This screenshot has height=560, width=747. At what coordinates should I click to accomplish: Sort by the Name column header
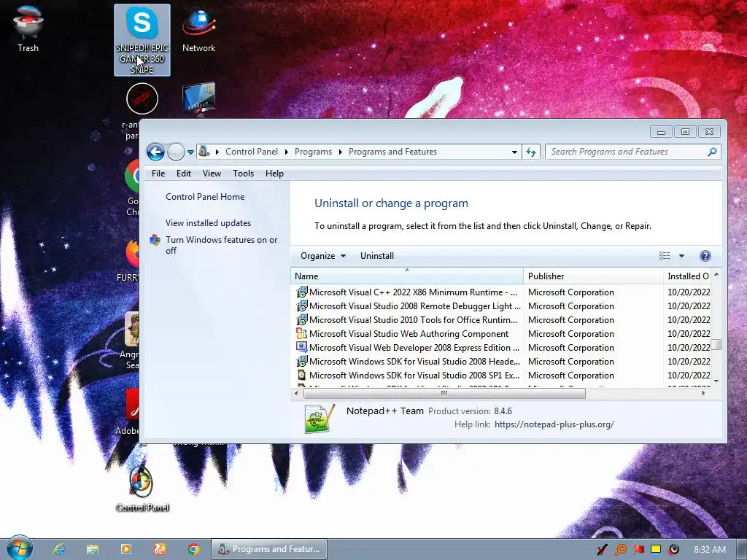tap(407, 276)
